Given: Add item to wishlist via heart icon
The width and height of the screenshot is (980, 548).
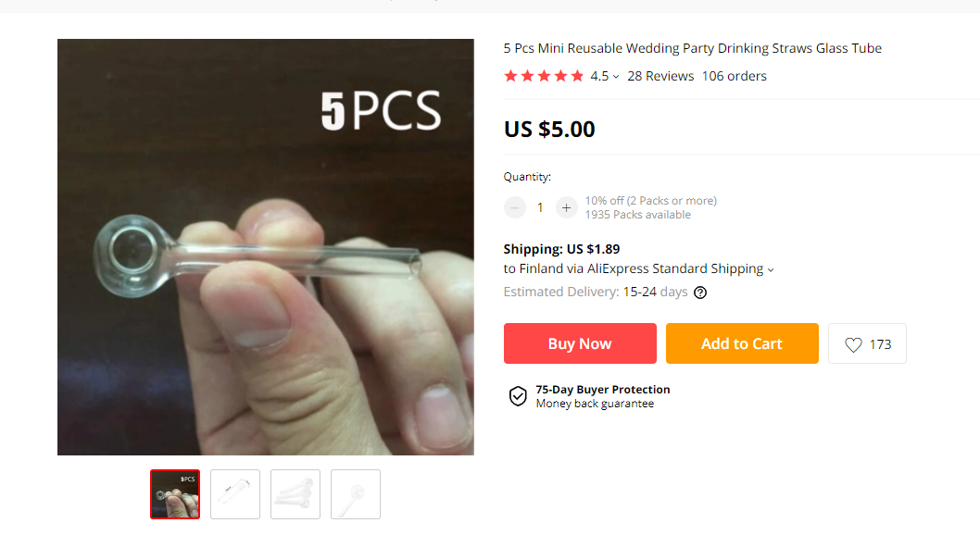Looking at the screenshot, I should click(853, 344).
